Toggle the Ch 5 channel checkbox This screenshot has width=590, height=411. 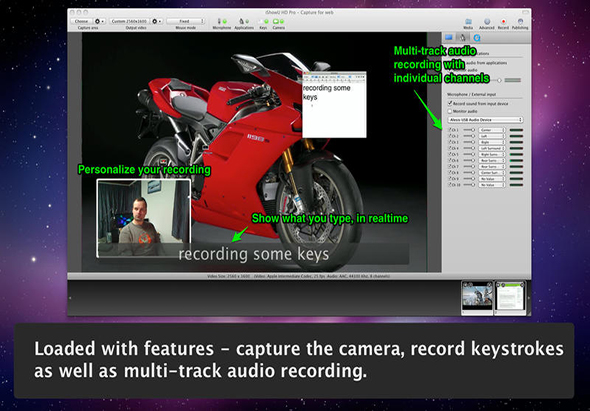point(450,154)
